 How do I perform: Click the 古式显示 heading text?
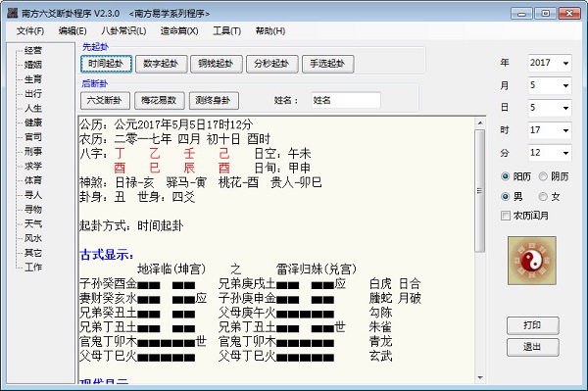pyautogui.click(x=107, y=255)
